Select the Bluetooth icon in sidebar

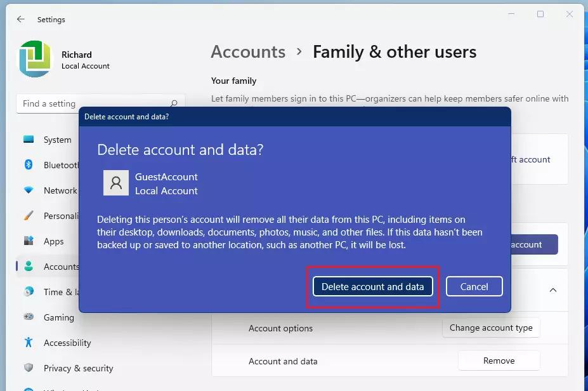(29, 165)
